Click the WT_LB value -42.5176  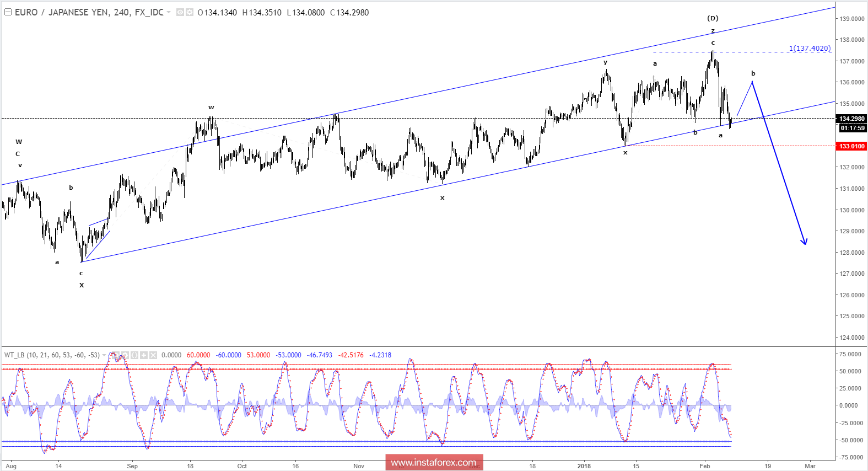(x=351, y=355)
